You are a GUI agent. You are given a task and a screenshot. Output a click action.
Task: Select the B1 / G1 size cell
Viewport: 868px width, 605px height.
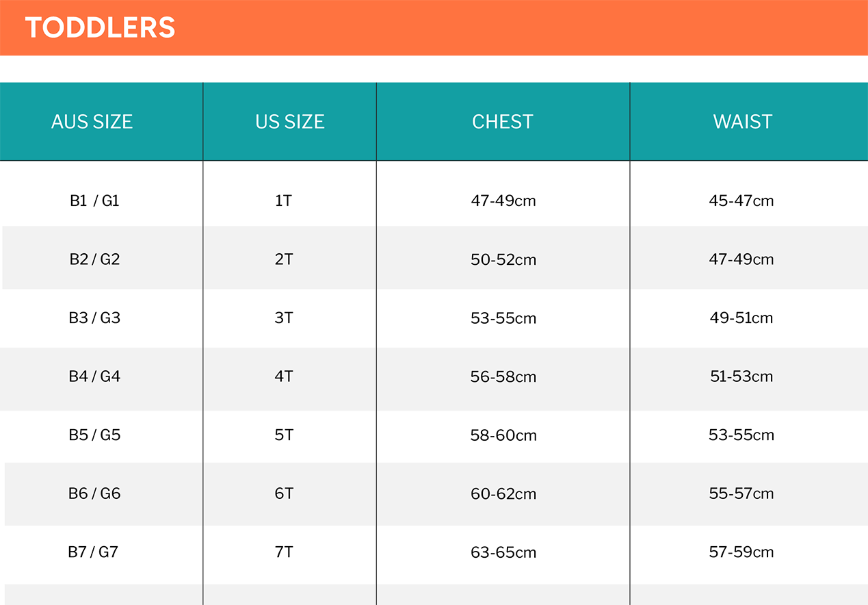coord(94,201)
